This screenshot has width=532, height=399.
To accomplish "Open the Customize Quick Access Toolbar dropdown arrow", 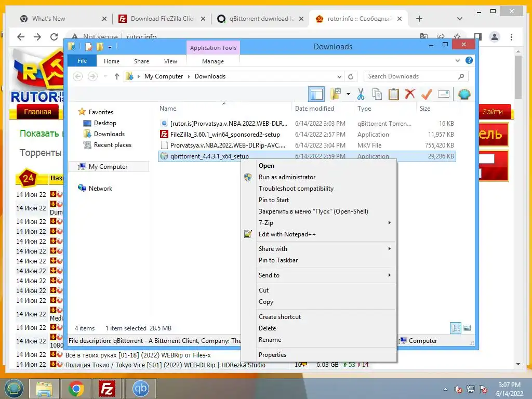I will (110, 47).
